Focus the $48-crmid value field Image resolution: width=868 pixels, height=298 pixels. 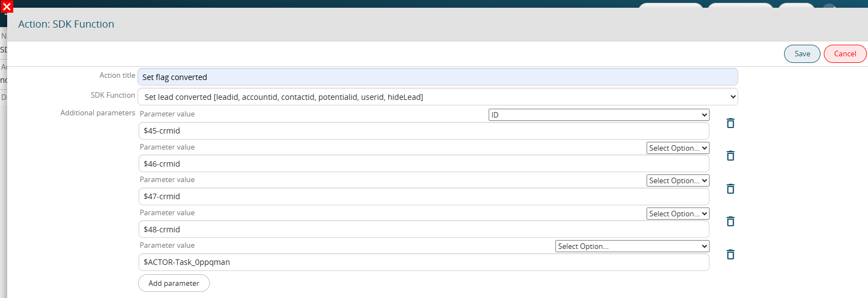pyautogui.click(x=424, y=229)
